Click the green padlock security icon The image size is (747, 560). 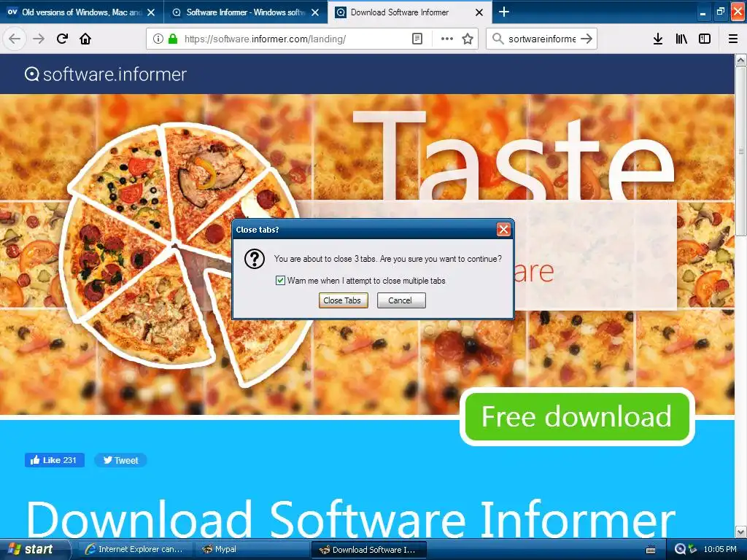[x=173, y=39]
